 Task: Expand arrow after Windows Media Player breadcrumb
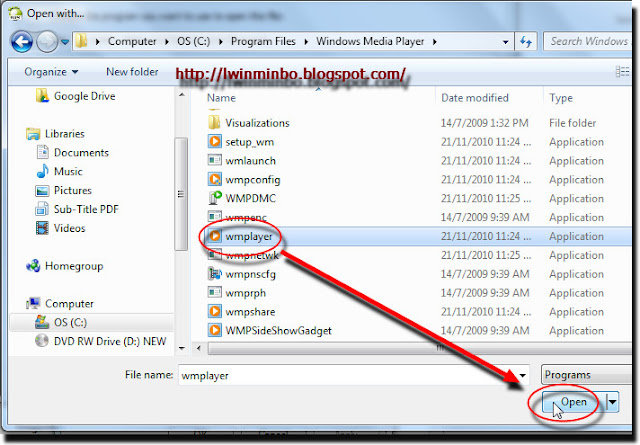coord(434,42)
